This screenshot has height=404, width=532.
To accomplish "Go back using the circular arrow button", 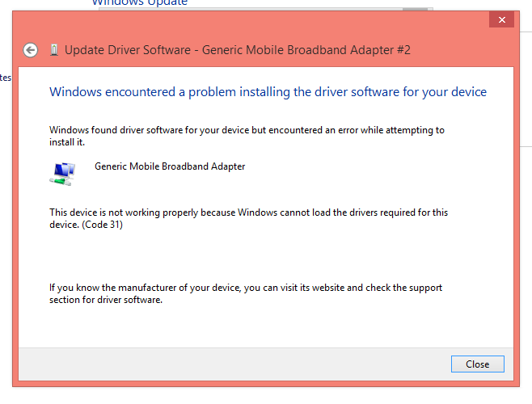I will pyautogui.click(x=30, y=50).
